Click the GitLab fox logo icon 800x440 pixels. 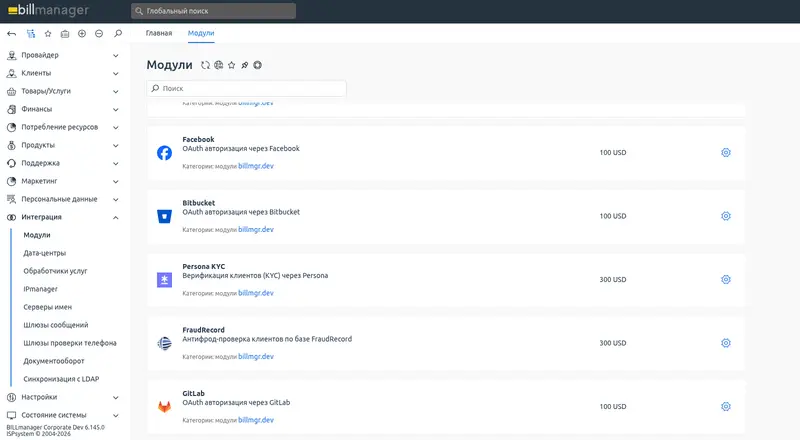[x=164, y=407]
